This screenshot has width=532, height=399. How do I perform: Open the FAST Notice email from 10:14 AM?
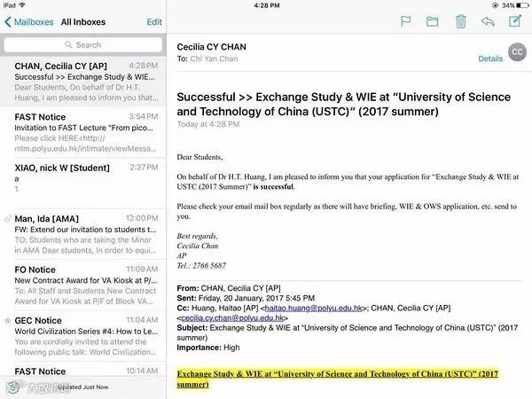tap(83, 371)
